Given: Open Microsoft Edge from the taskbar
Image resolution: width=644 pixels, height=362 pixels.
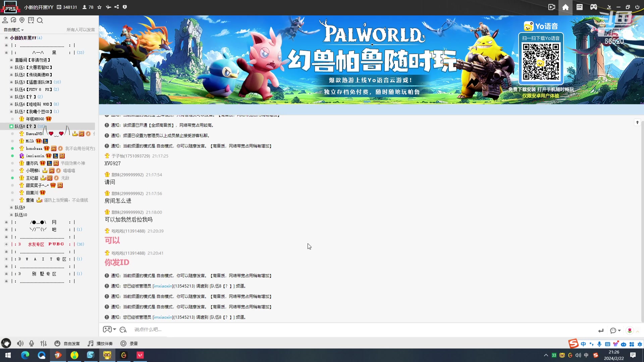Looking at the screenshot, I should tap(25, 355).
